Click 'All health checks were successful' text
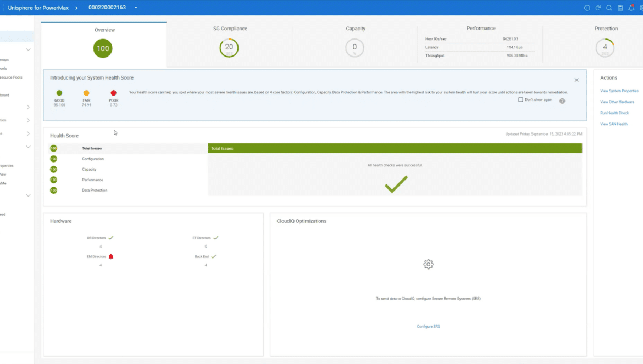643x364 pixels. coord(395,165)
